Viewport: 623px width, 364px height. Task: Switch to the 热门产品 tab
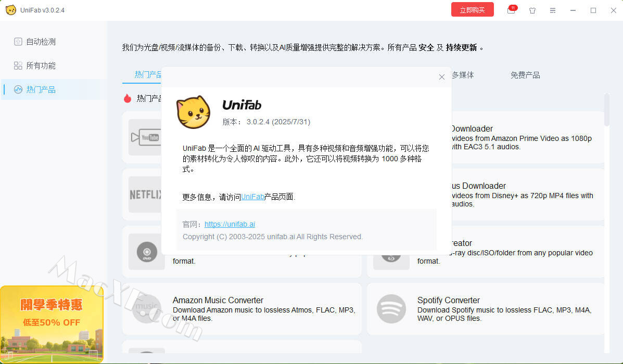[x=147, y=75]
